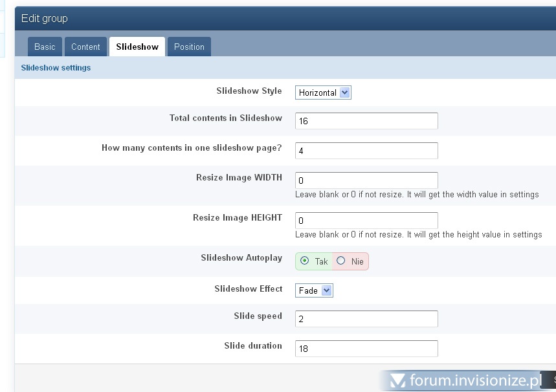The height and width of the screenshot is (392, 556).
Task: Expand the Slideshow Style dropdown
Action: pyautogui.click(x=323, y=93)
